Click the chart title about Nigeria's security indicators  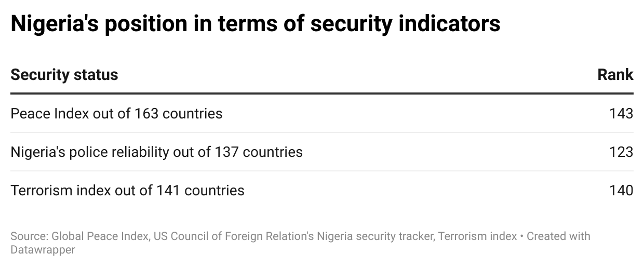pyautogui.click(x=255, y=24)
